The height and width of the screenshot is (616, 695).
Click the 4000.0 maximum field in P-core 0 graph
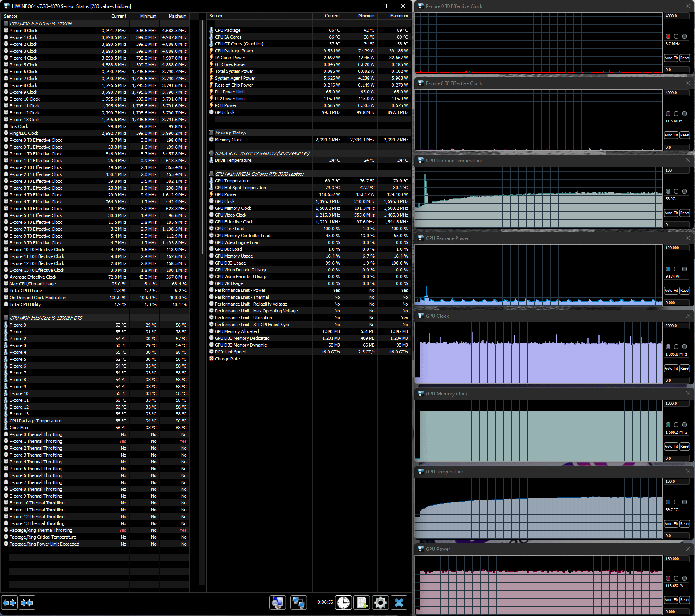(676, 16)
